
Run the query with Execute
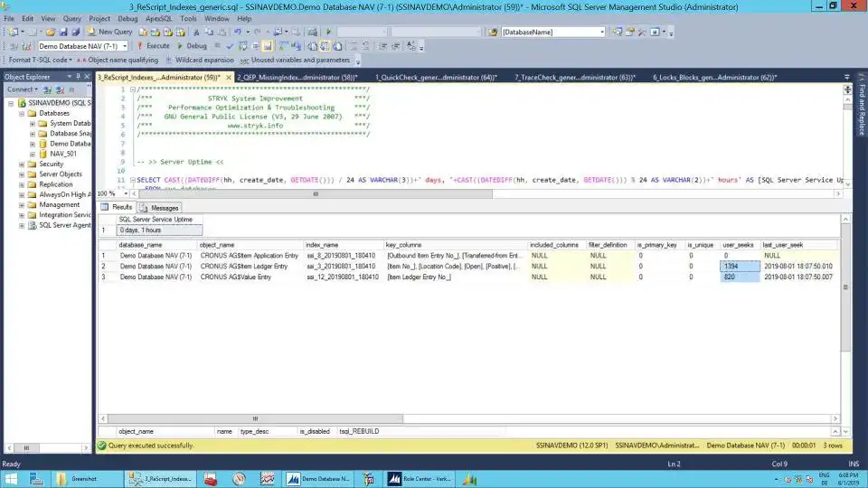tap(154, 46)
